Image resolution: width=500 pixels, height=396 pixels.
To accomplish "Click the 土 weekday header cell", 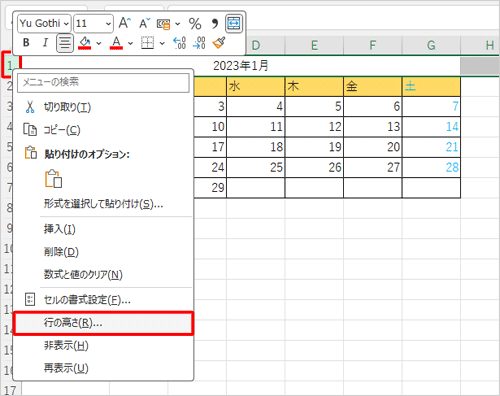I will coord(431,87).
